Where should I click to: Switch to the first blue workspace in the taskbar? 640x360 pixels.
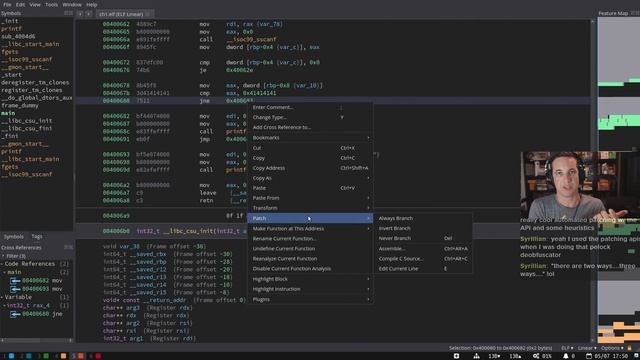pos(11,356)
